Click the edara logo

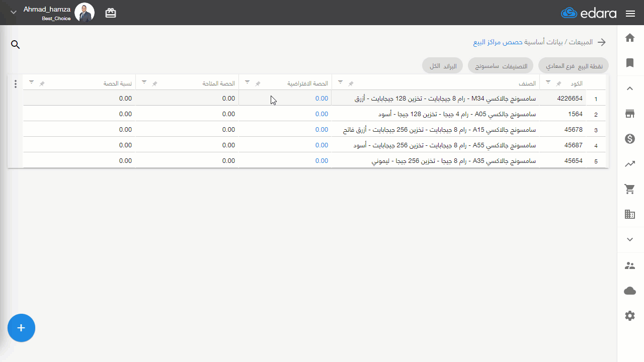(589, 13)
